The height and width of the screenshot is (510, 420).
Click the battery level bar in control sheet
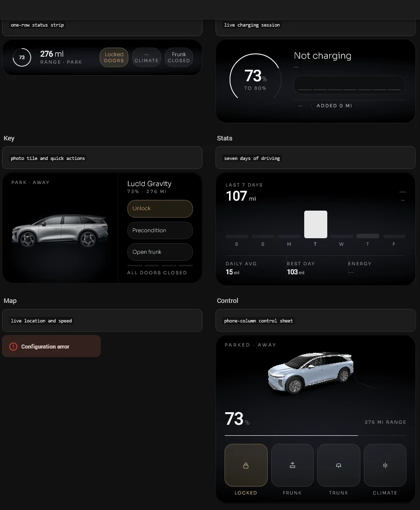[x=315, y=435]
